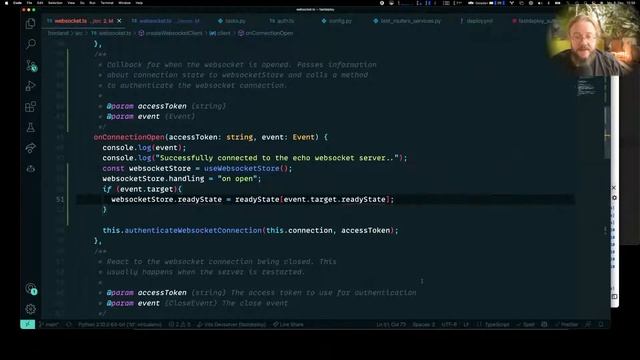Click the Spell checker status item

[525, 324]
